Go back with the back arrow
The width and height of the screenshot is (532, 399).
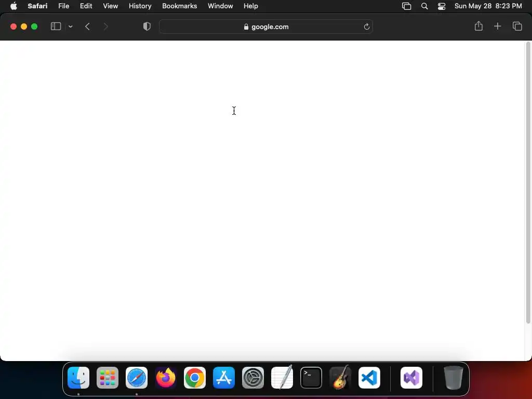pos(87,26)
